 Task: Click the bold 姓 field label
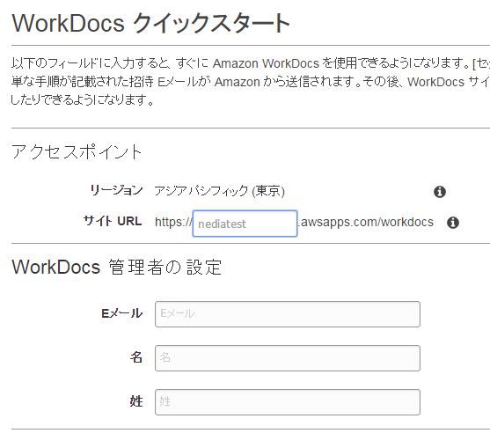pyautogui.click(x=136, y=401)
